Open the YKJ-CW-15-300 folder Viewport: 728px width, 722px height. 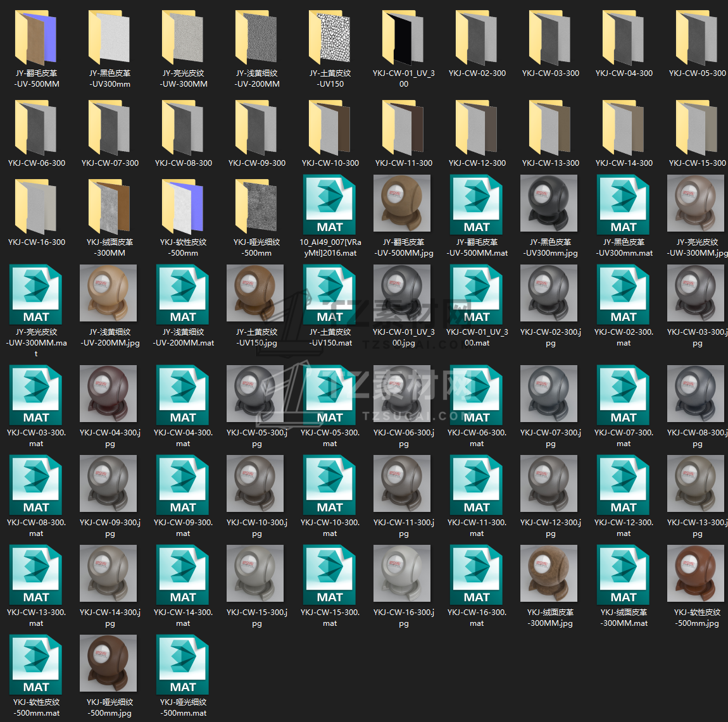point(696,128)
